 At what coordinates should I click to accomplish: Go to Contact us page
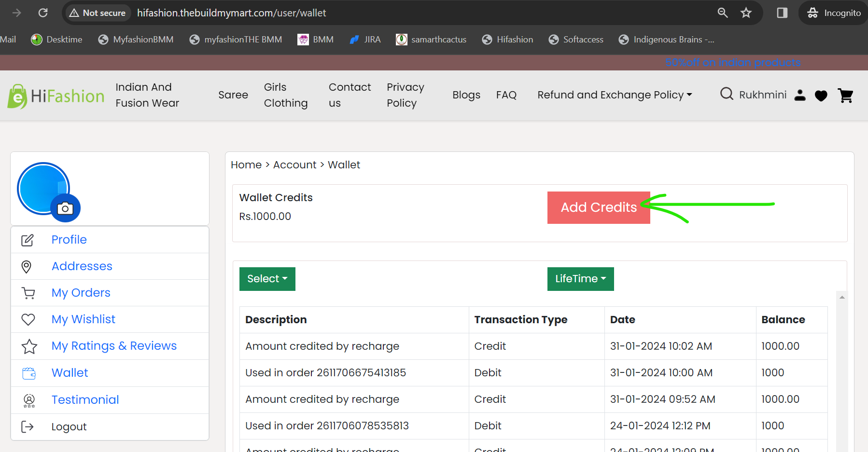click(350, 95)
